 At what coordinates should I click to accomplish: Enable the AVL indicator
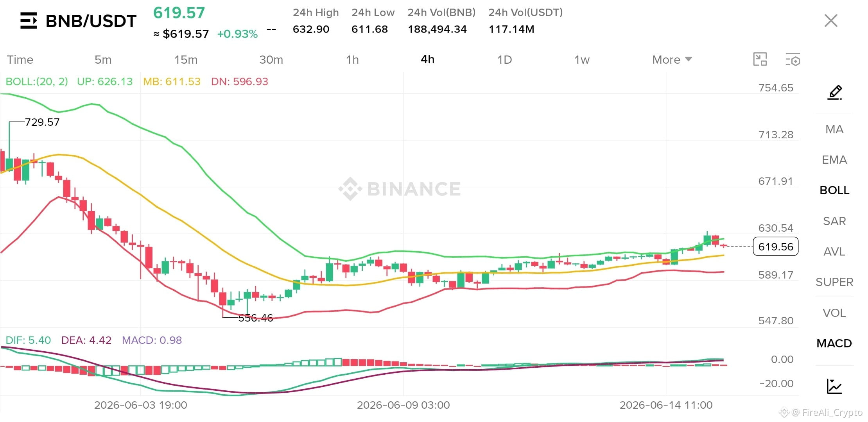click(834, 252)
